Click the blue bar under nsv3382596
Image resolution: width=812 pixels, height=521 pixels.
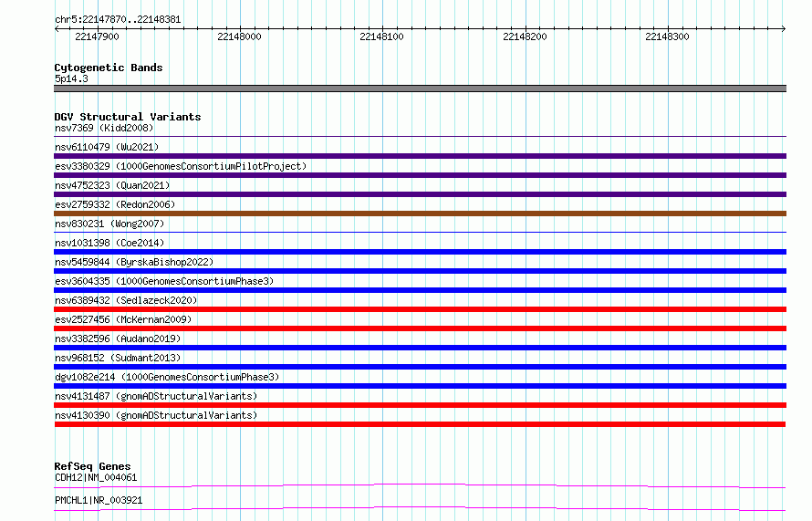click(420, 348)
